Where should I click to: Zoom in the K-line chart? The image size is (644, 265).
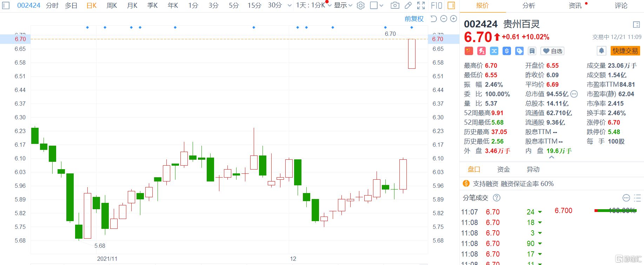click(x=453, y=19)
